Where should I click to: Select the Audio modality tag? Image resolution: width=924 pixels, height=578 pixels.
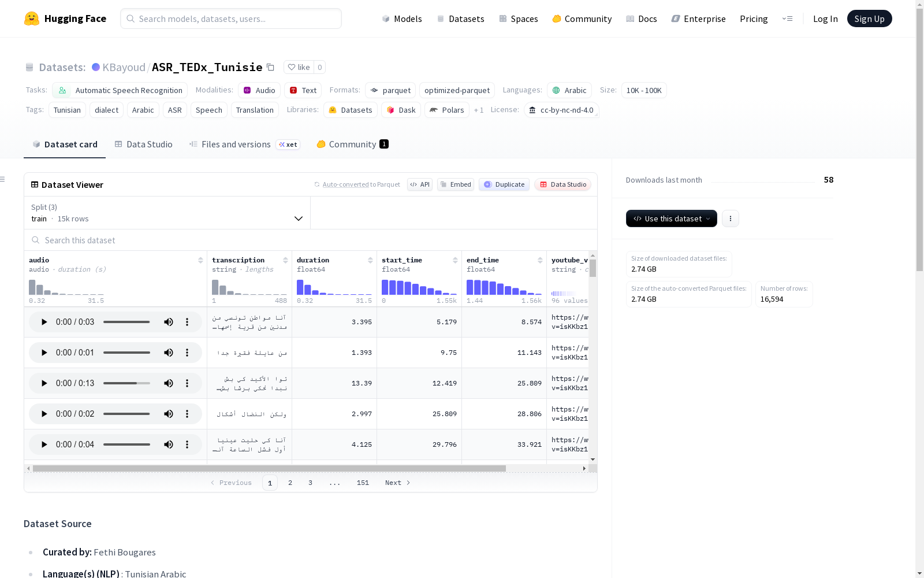(259, 90)
